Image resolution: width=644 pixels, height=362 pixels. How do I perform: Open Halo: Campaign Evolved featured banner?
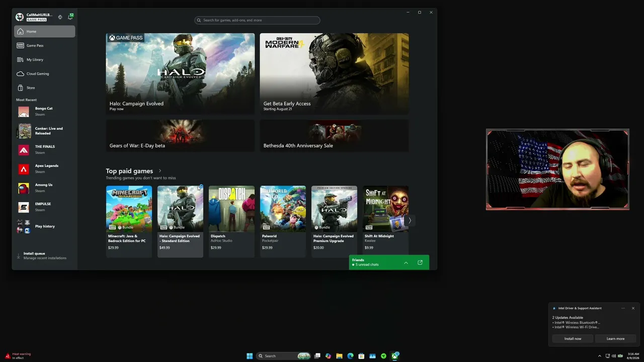[180, 74]
